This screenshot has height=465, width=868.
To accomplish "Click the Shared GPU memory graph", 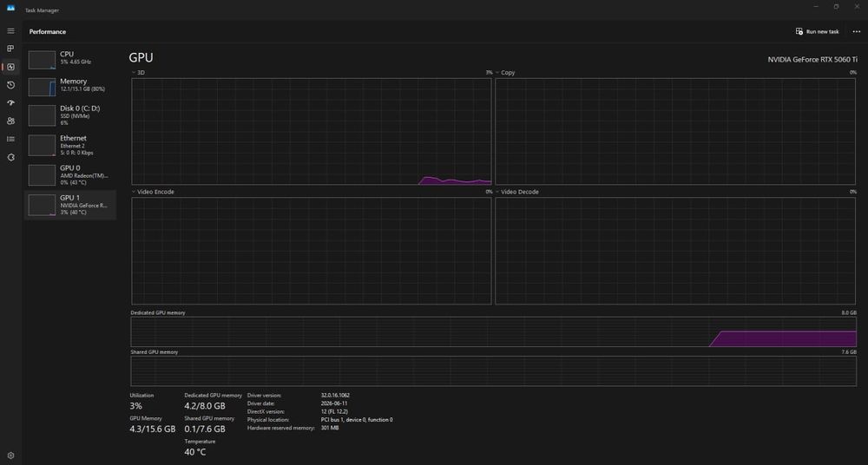I will pyautogui.click(x=493, y=371).
